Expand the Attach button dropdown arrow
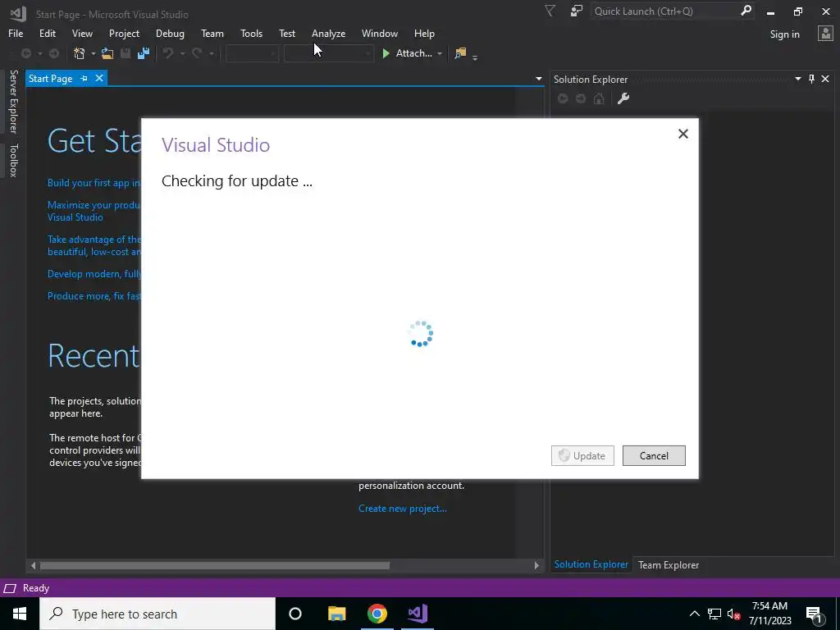This screenshot has width=840, height=630. [440, 53]
